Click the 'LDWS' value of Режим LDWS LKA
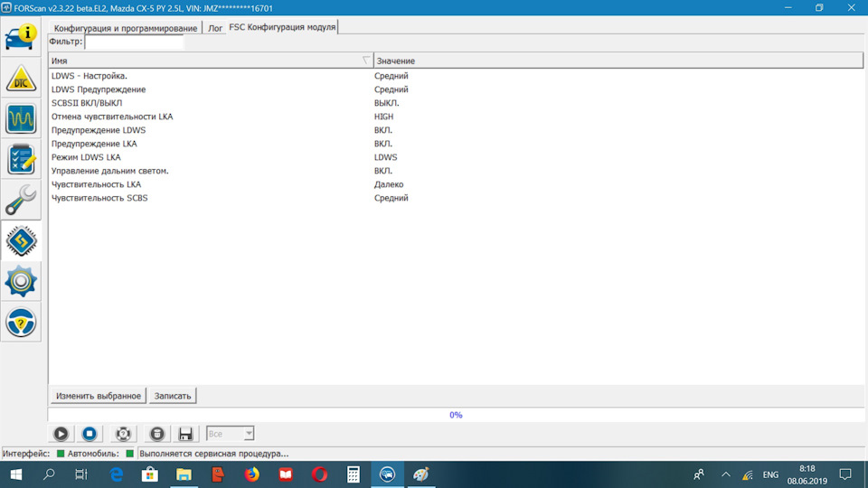This screenshot has width=868, height=488. [x=385, y=157]
